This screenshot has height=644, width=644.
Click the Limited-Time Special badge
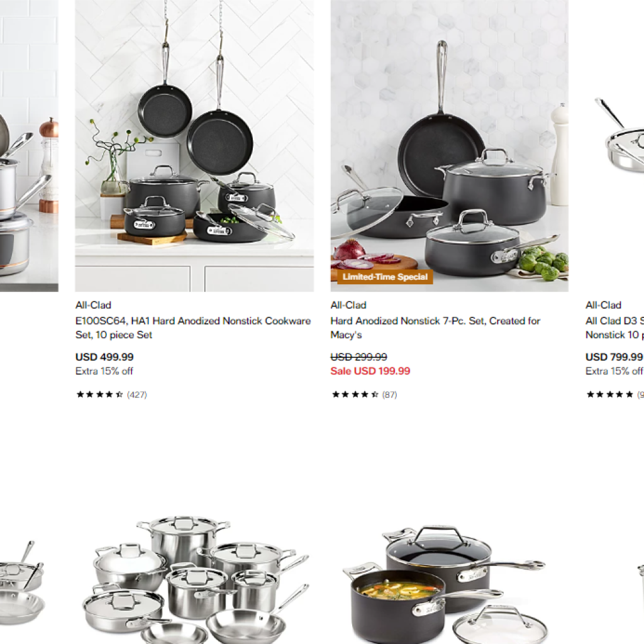(x=385, y=277)
